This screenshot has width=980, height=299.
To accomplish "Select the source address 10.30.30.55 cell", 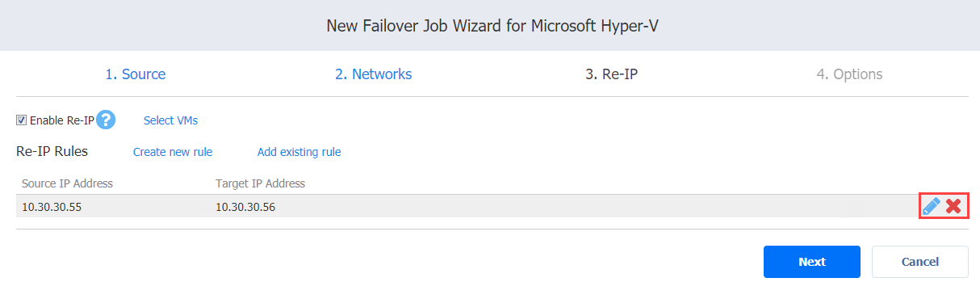I will click(x=52, y=207).
